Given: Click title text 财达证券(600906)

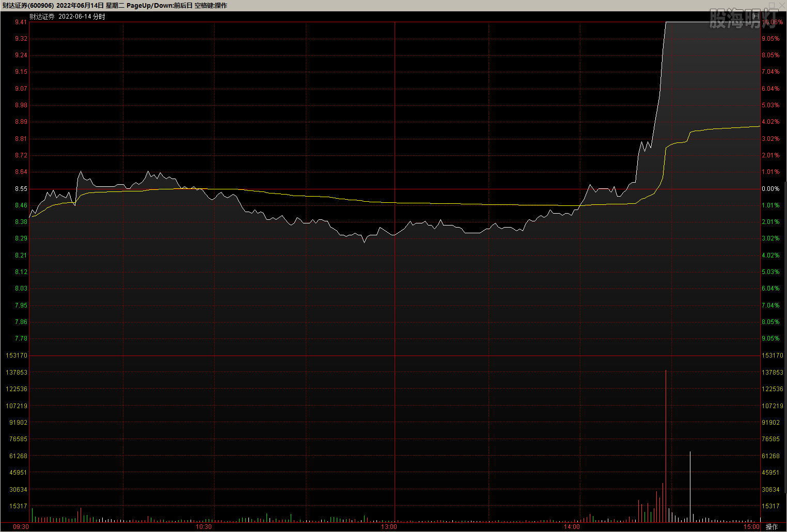Looking at the screenshot, I should click(x=28, y=6).
